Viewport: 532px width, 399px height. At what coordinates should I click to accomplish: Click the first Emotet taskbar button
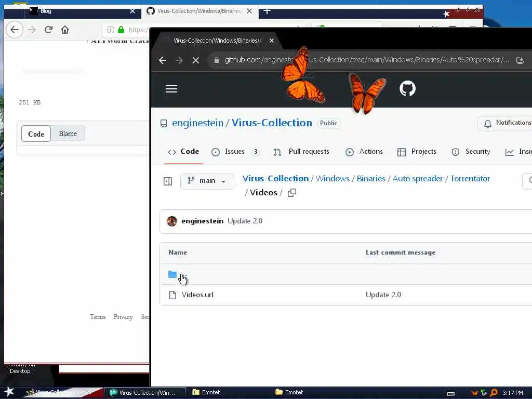pos(206,393)
